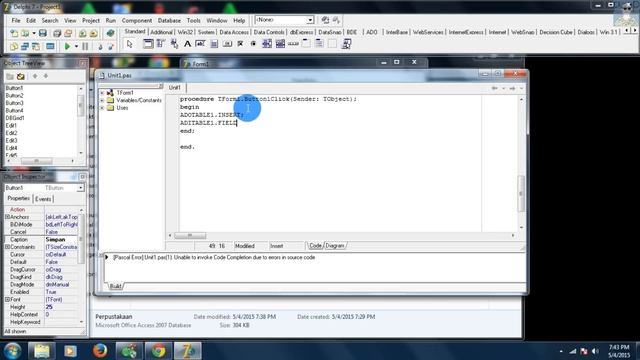Screen dimensions: 640x360
Task: Pick the MainMenu component in palette
Action: click(161, 44)
